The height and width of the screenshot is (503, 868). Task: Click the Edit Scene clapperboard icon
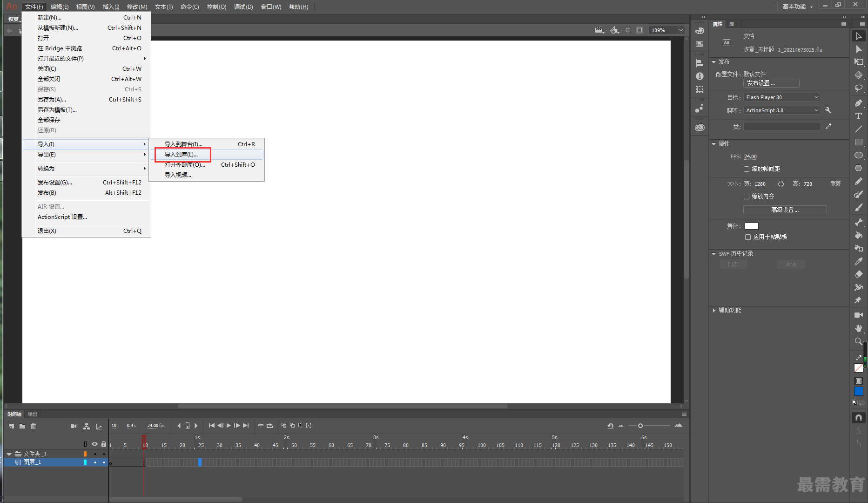(x=599, y=30)
